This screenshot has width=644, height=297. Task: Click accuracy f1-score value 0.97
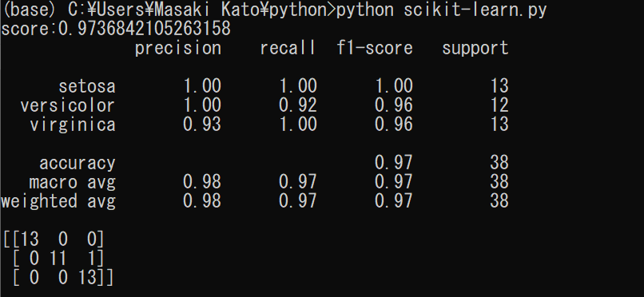tap(393, 163)
